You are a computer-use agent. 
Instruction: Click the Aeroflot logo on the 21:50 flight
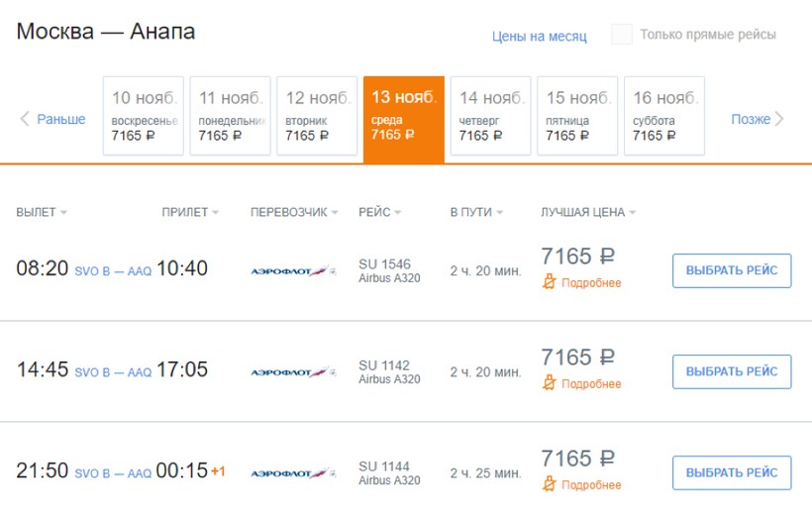tap(293, 473)
